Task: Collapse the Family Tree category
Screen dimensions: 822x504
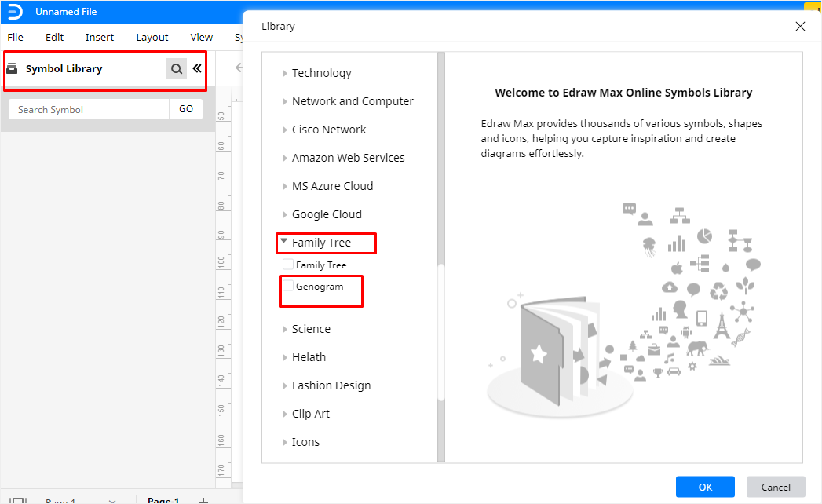Action: click(x=284, y=241)
